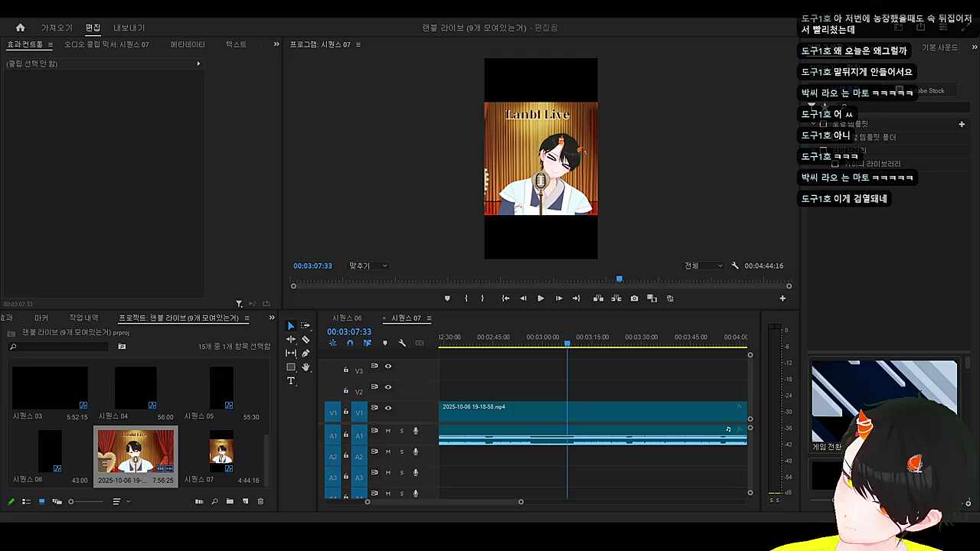Go to the Home screen icon
Screen dimensions: 980x551
pos(20,28)
